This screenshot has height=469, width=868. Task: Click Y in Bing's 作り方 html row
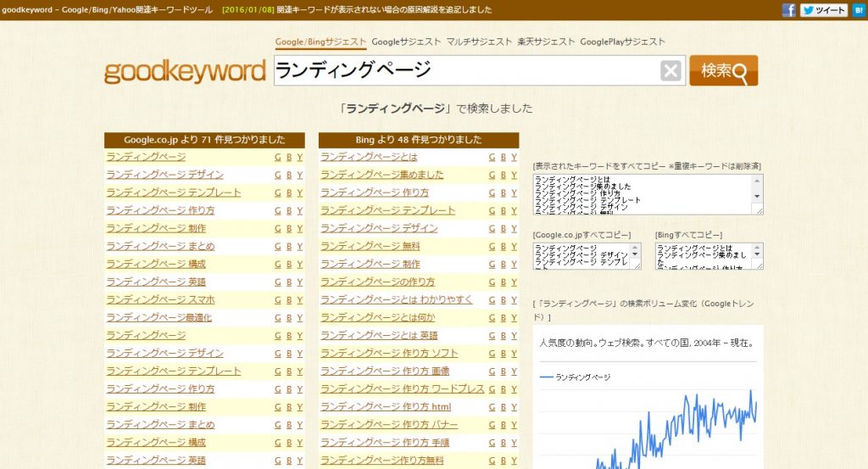[514, 407]
